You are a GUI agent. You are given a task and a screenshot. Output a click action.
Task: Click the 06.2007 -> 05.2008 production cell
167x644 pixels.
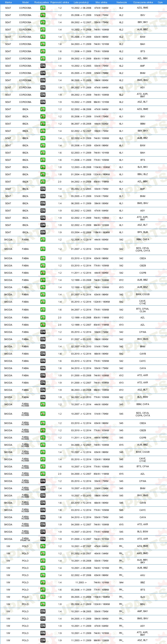click(x=81, y=124)
